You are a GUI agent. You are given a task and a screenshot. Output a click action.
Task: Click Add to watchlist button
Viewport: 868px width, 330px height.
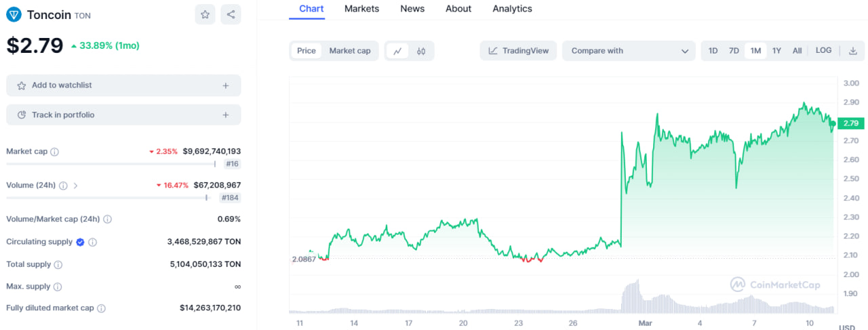tap(123, 85)
